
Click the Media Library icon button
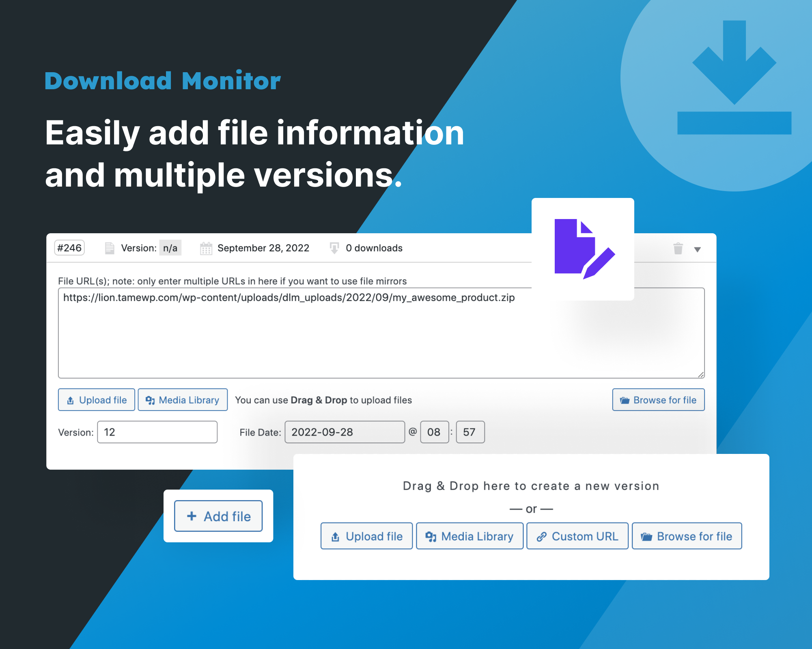182,399
